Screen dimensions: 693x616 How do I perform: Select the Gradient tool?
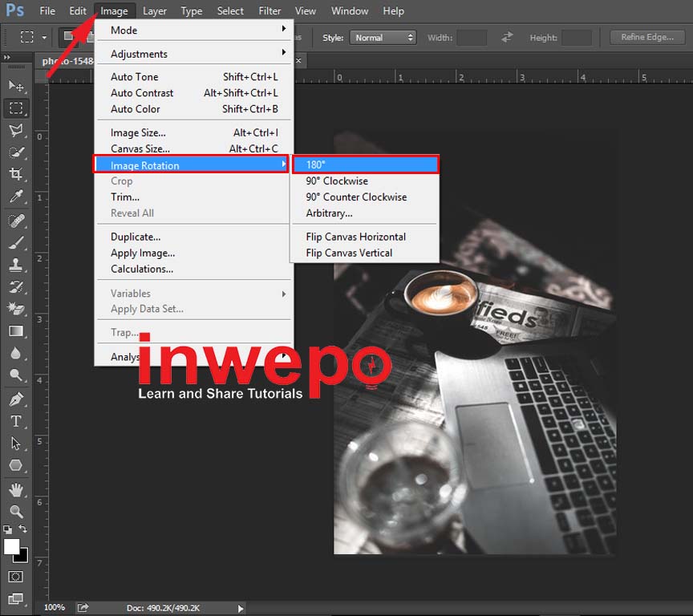click(x=16, y=331)
